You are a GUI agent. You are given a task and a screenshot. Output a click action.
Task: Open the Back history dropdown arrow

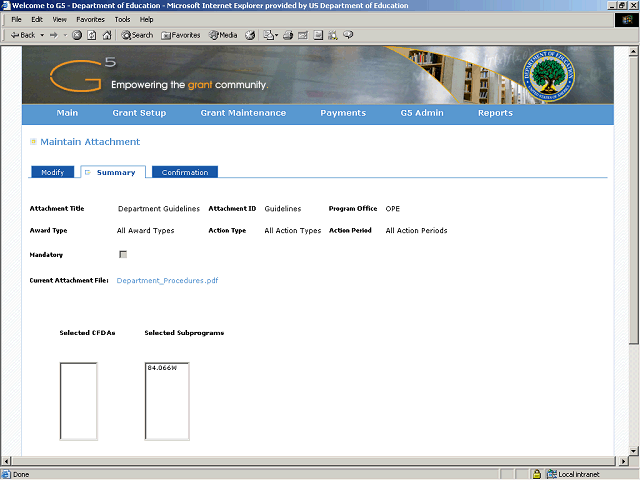pos(42,35)
